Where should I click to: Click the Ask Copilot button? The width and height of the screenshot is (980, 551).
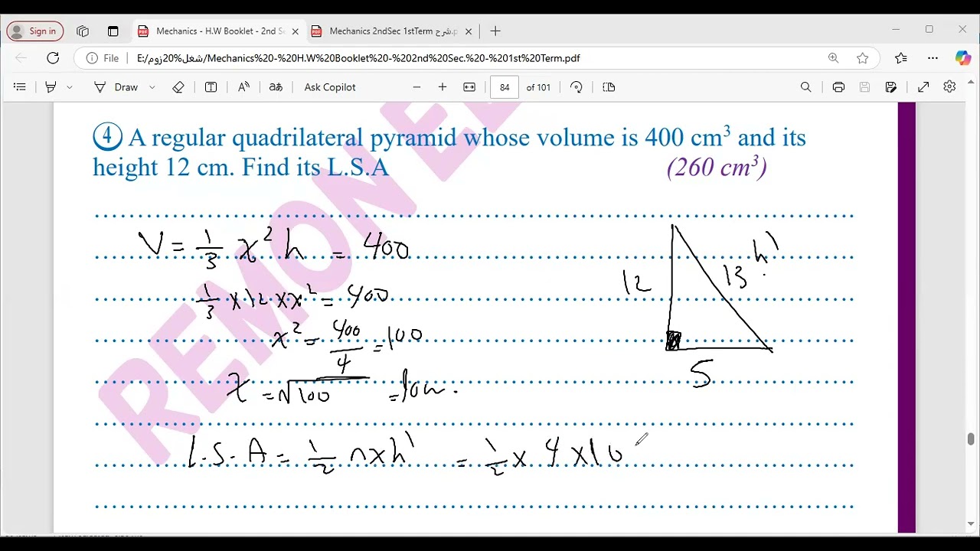pyautogui.click(x=330, y=87)
